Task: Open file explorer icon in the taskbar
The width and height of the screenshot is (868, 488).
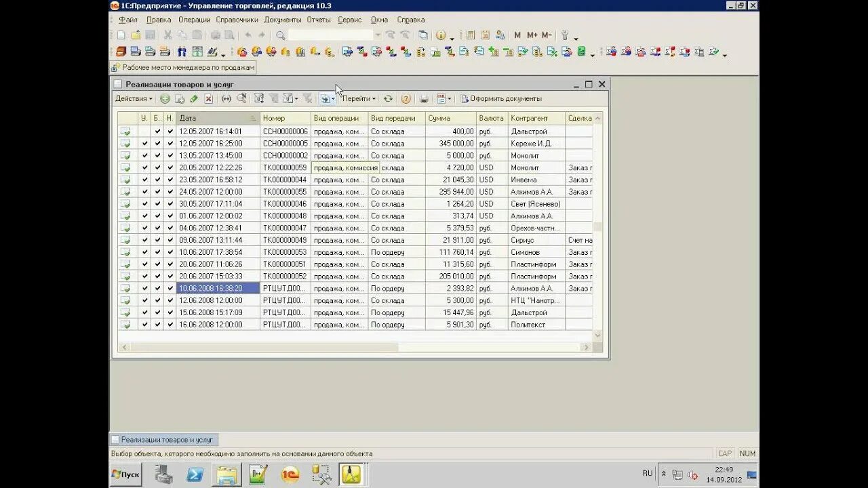Action: pos(227,474)
